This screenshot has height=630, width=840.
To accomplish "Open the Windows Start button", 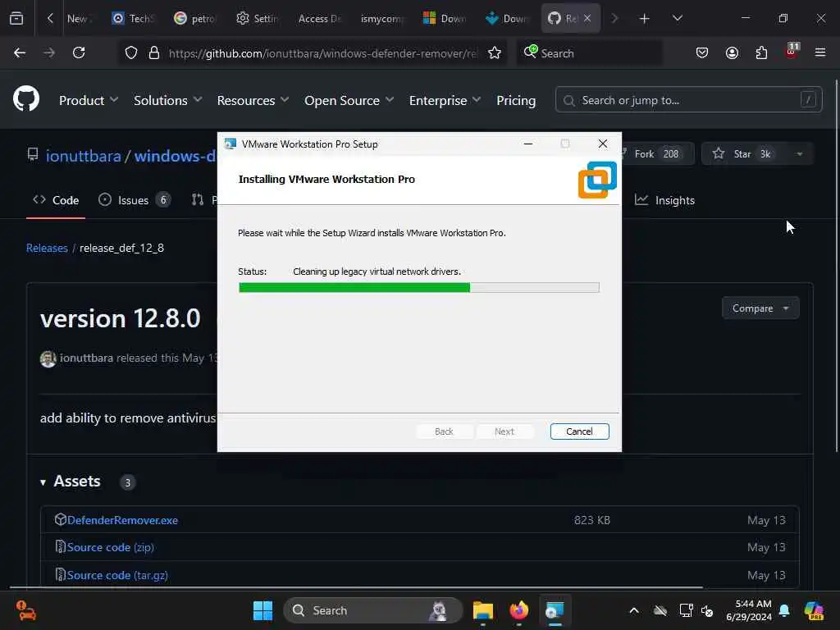I will coord(262,610).
